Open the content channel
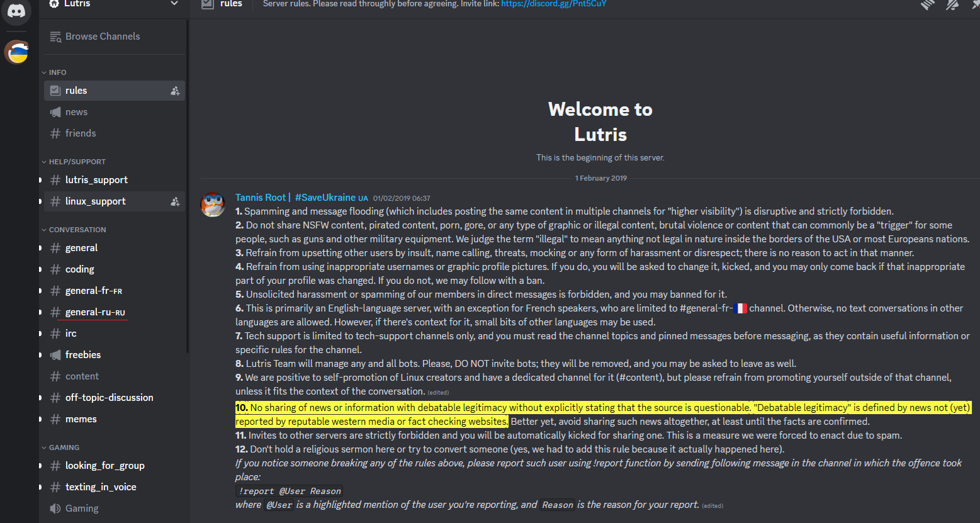This screenshot has height=523, width=980. pos(115,376)
